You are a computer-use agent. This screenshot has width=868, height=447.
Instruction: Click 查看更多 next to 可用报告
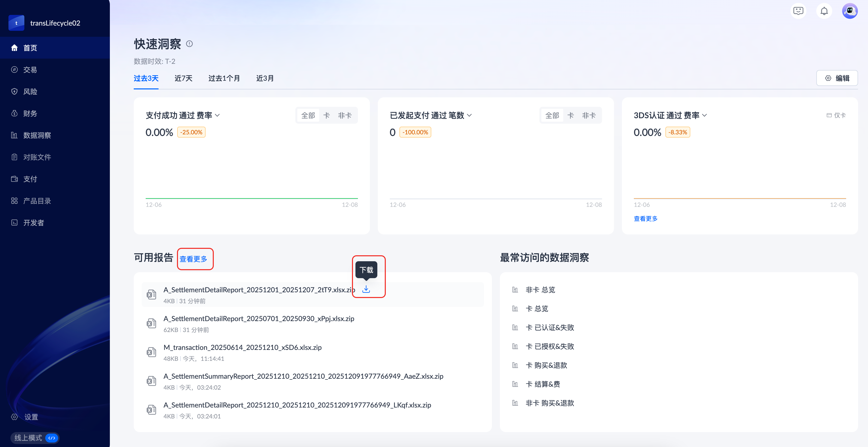point(193,259)
